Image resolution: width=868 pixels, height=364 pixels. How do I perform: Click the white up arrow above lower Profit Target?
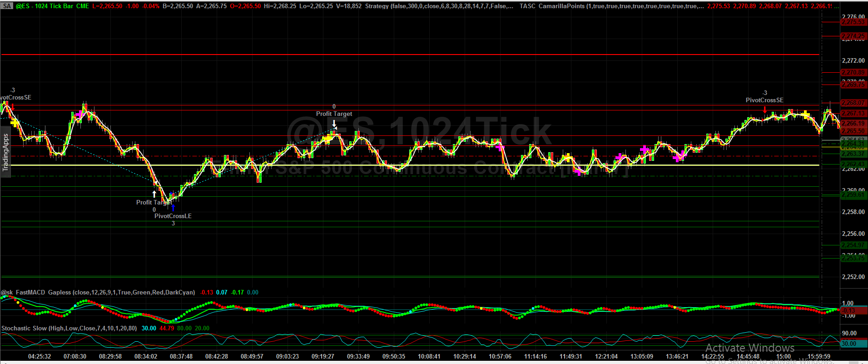[x=154, y=194]
